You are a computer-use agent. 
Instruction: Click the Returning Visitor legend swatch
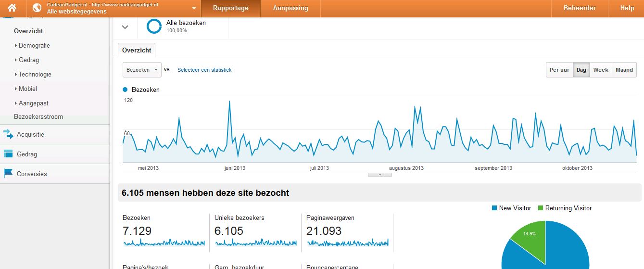tap(541, 208)
